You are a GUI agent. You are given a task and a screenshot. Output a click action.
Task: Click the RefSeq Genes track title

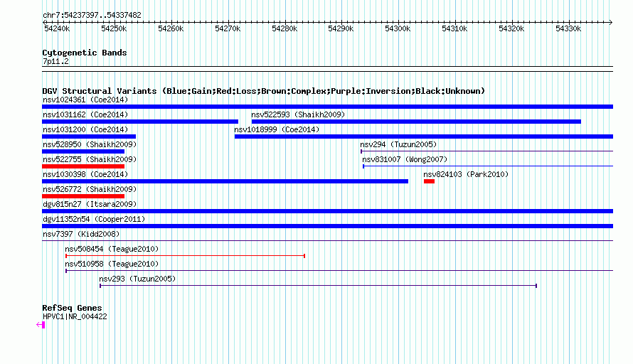[72, 308]
